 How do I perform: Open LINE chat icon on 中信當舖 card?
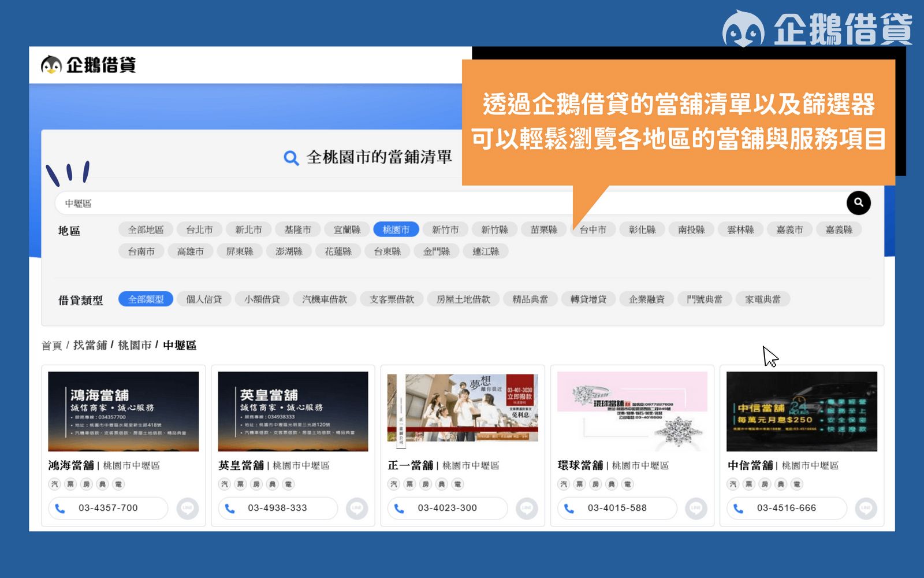[x=866, y=509]
